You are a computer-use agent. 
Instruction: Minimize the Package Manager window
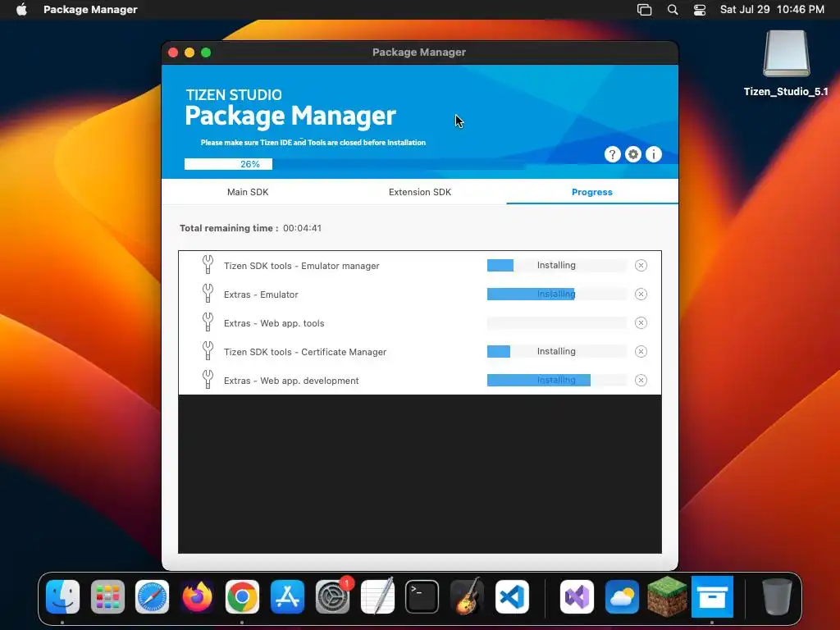pos(189,52)
